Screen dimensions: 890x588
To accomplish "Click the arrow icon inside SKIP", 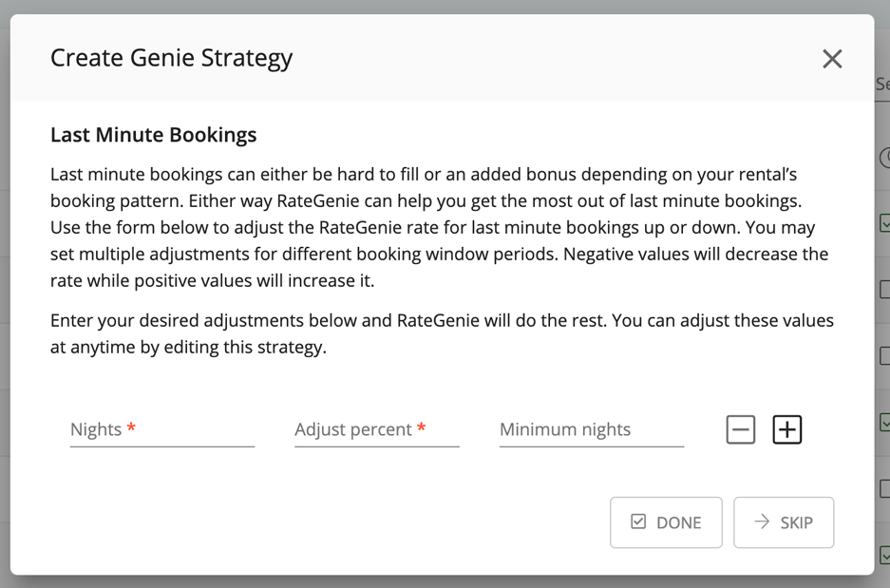I will coord(762,522).
